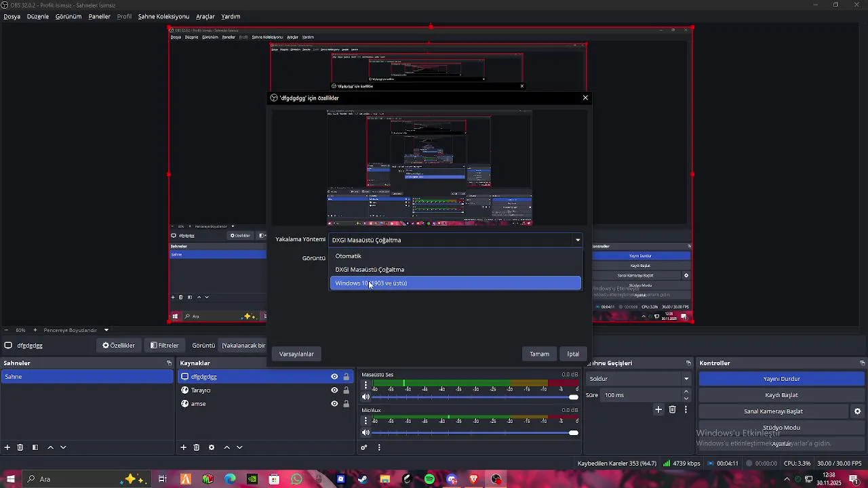
Task: Open WhatsApp from the taskbar
Action: coord(296,479)
